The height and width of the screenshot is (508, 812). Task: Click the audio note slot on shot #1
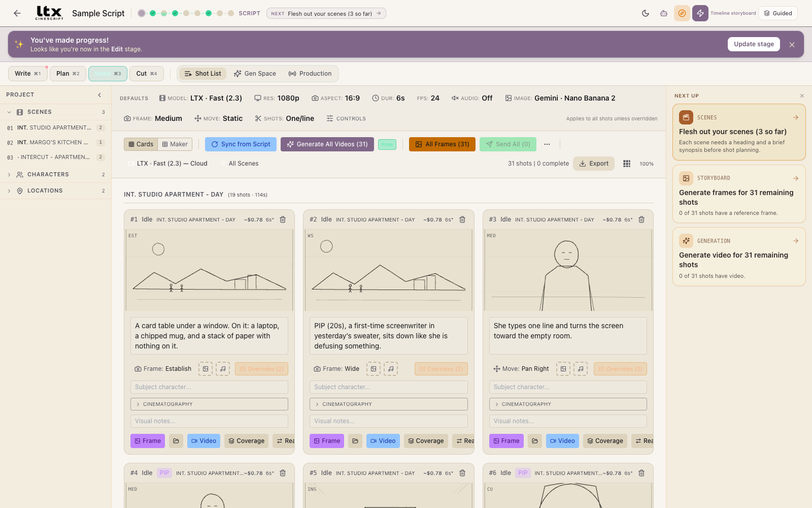pos(223,369)
